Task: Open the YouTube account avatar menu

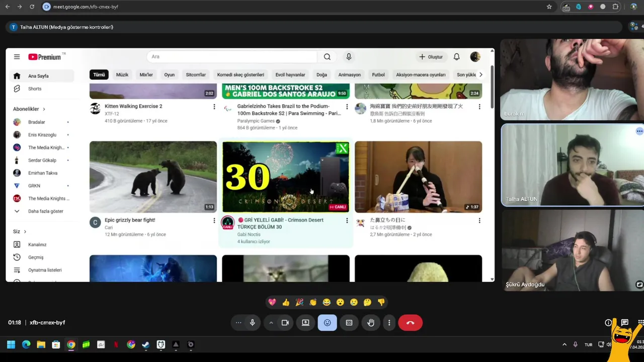Action: coord(475,57)
